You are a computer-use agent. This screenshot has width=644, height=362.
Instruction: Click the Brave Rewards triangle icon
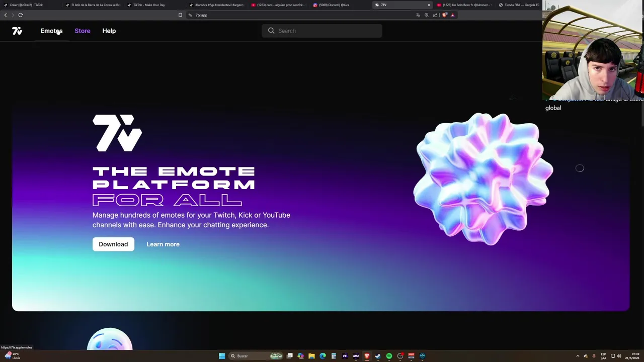click(x=452, y=15)
